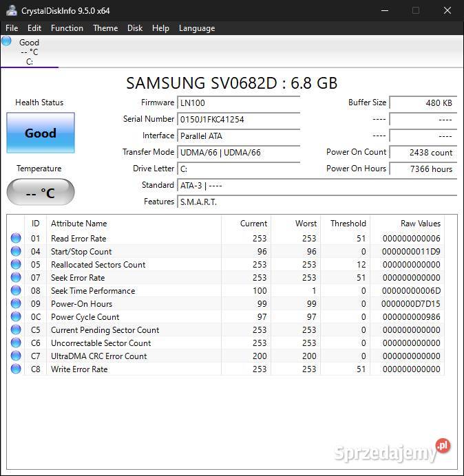The width and height of the screenshot is (464, 476).
Task: Click the Standard field showing ATA-3
Action: click(x=317, y=185)
